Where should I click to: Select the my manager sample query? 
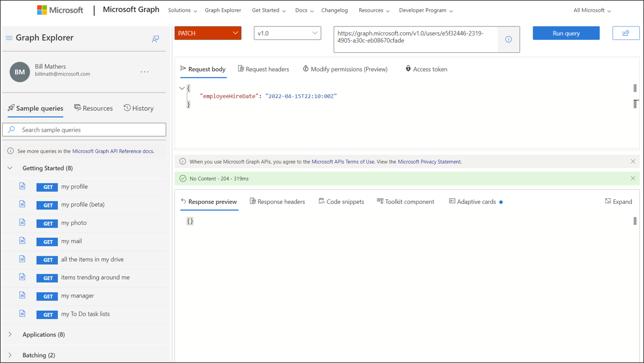click(77, 295)
